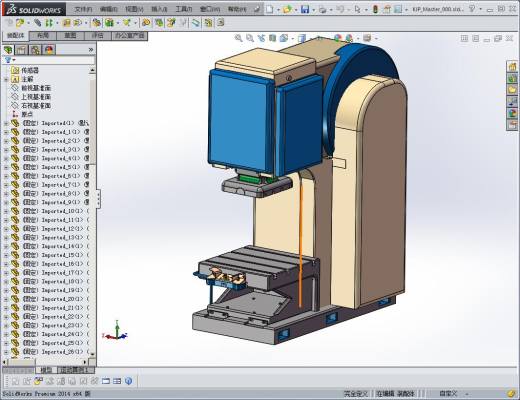
Task: Select the Zoom to Fit magnifier icon
Action: (x=238, y=38)
